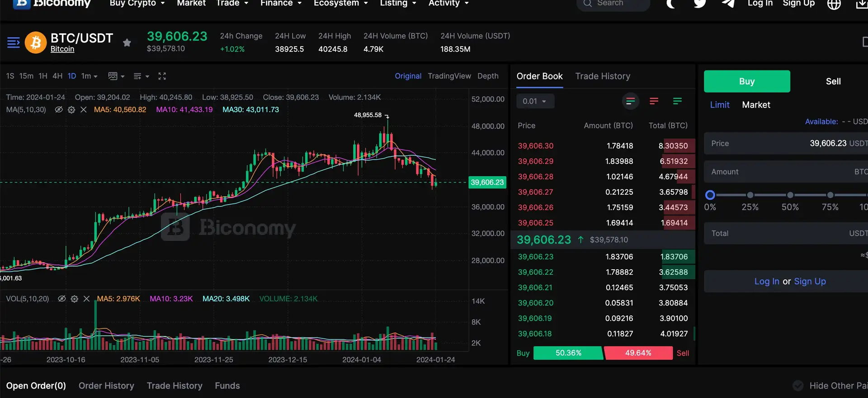Favorite BTC/USDT with the star icon

click(x=127, y=42)
